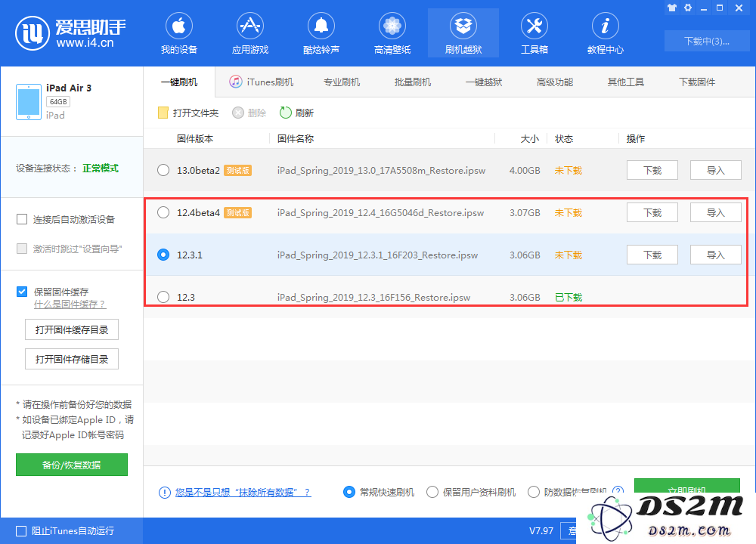Open 下载中(3) downloads button
The width and height of the screenshot is (756, 544).
[707, 41]
